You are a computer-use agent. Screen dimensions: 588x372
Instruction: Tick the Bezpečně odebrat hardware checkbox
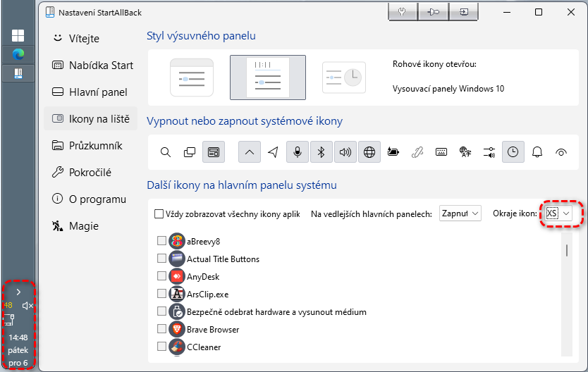pyautogui.click(x=161, y=311)
